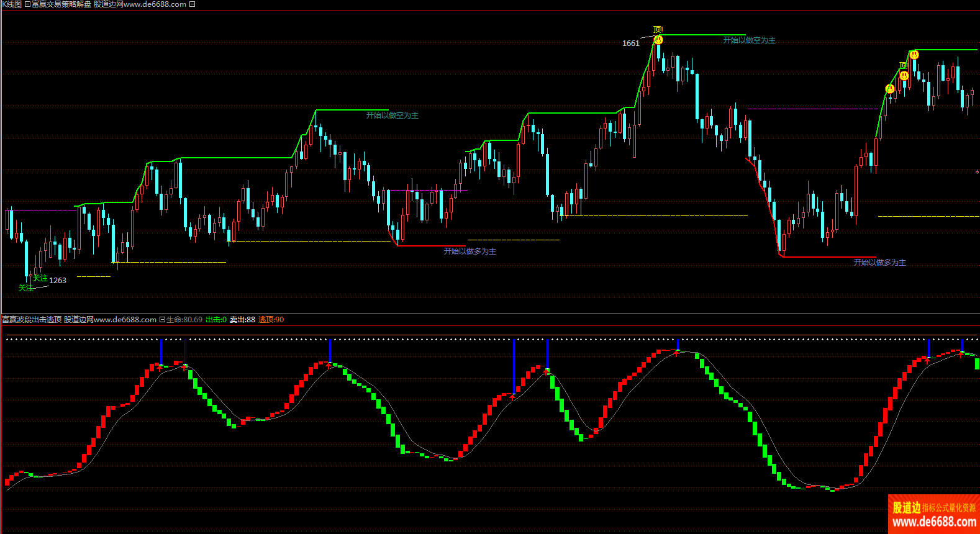This screenshot has width=980, height=534.
Task: Click the 逃顶:90 orange indicator value
Action: tap(271, 320)
